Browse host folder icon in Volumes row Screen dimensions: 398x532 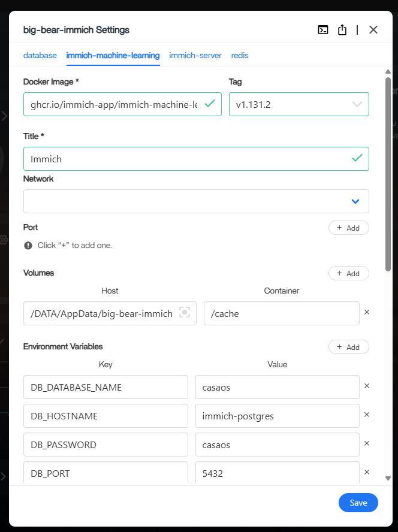click(x=185, y=312)
